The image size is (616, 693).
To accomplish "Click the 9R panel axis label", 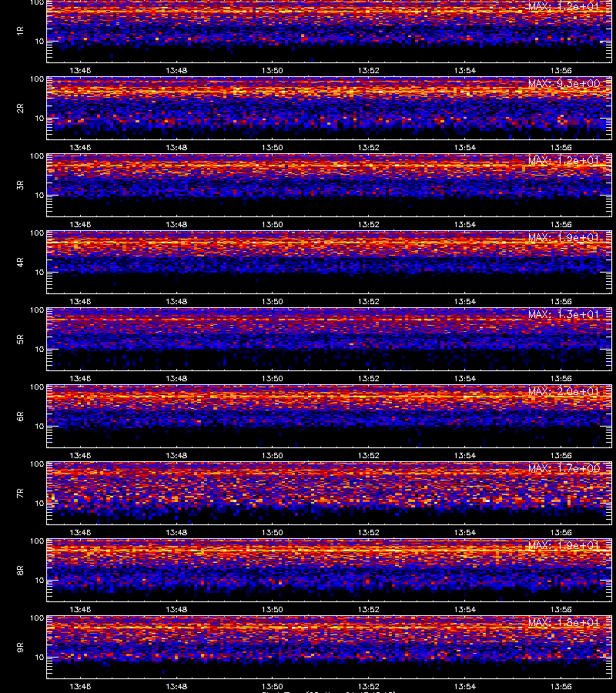I will (x=20, y=648).
